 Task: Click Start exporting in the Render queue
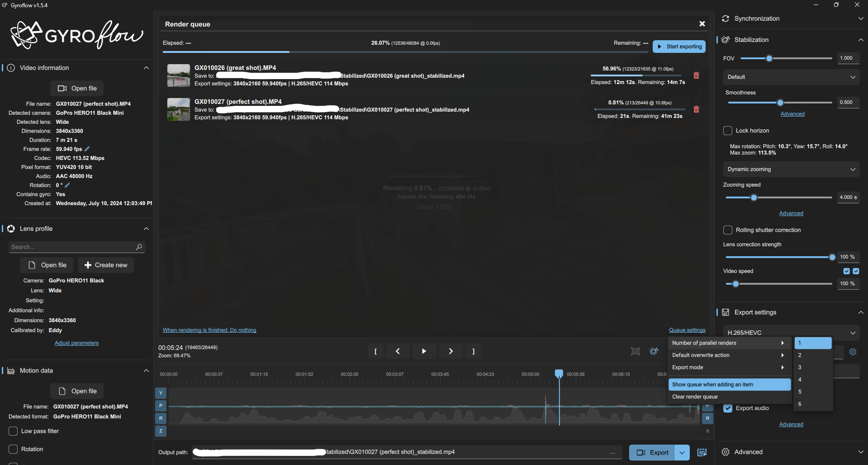678,46
